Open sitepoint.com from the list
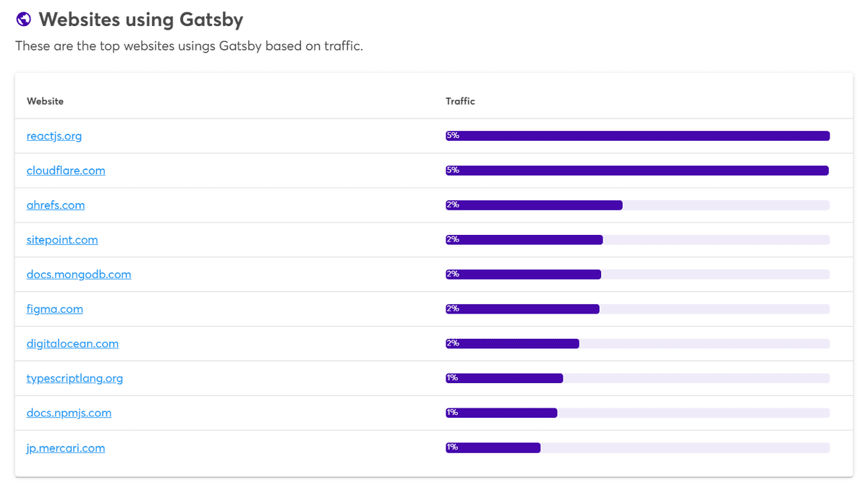Screen dimensions: 868x490 62,239
